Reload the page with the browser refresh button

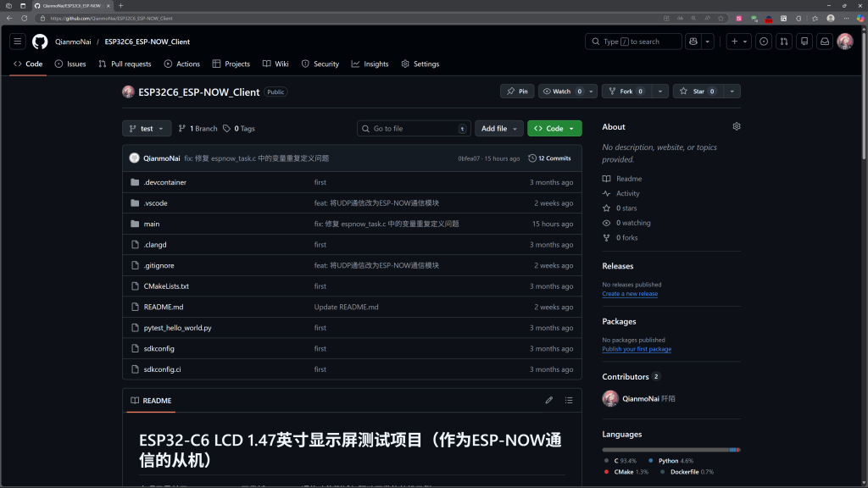tap(25, 19)
